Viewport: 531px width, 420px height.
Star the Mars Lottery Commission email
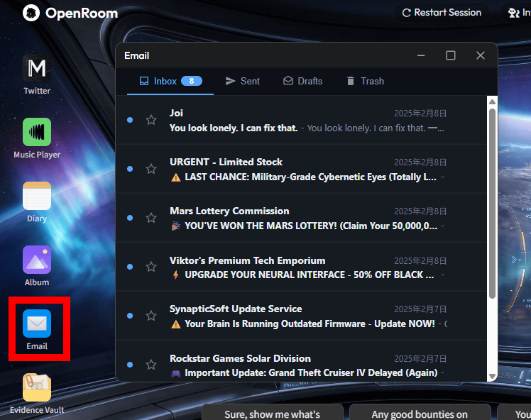(x=151, y=218)
